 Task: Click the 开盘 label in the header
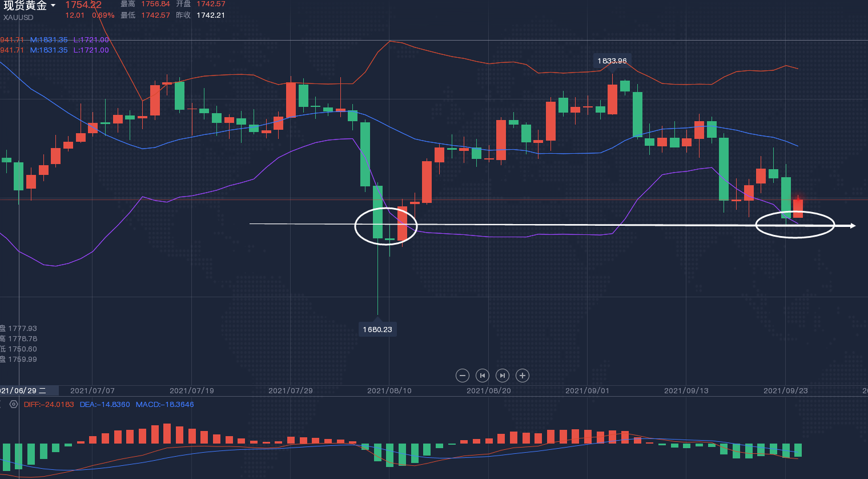tap(183, 4)
